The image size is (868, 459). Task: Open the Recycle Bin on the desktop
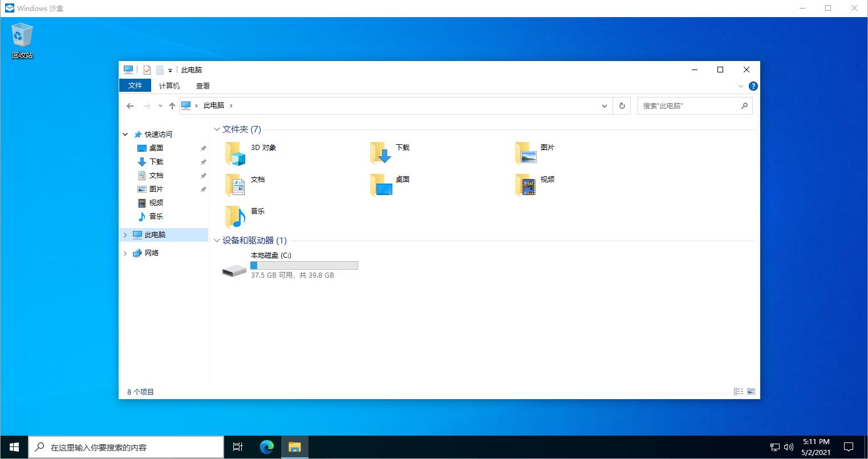(21, 35)
